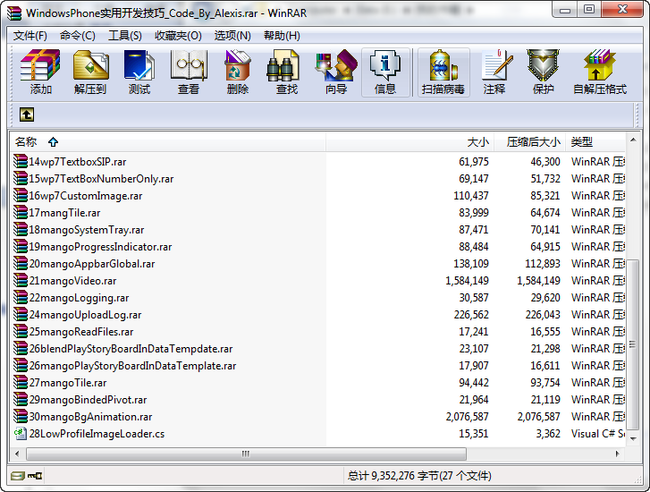Sort by the 大小 column header
The image size is (650, 492).
pyautogui.click(x=410, y=142)
